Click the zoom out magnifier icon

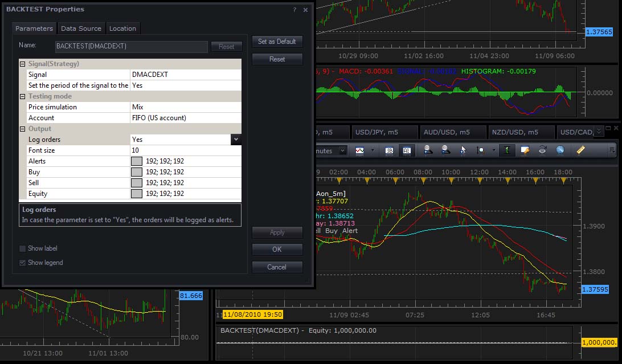[445, 150]
